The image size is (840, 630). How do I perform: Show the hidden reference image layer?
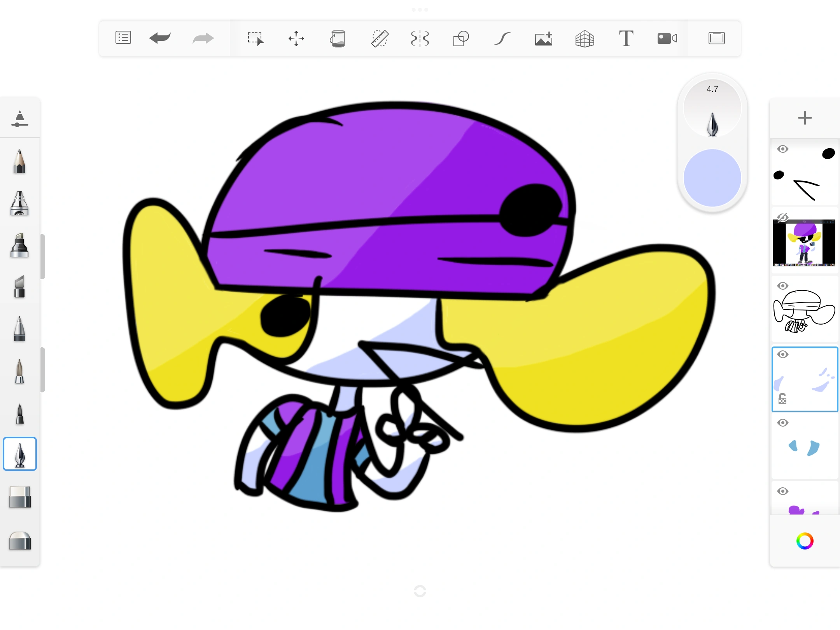(783, 217)
